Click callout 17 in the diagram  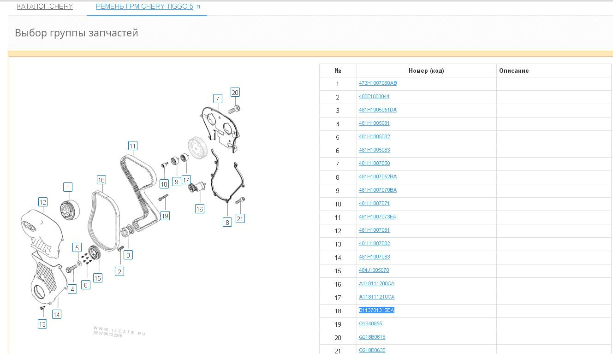pos(186,179)
